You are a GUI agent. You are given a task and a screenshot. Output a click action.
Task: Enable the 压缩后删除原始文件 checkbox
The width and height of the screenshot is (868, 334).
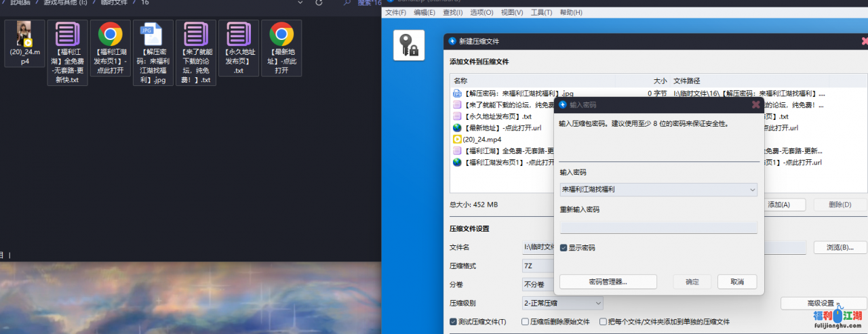pyautogui.click(x=525, y=321)
